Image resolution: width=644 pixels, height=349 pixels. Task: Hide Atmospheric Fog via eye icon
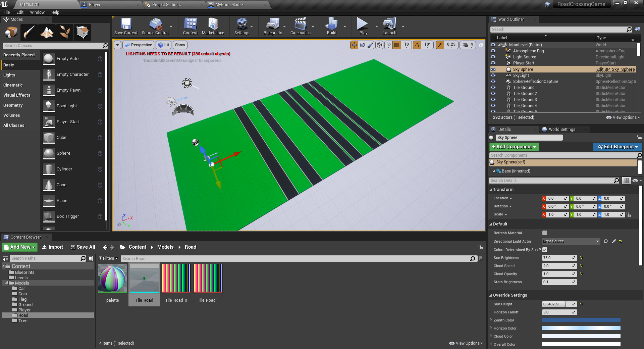493,51
